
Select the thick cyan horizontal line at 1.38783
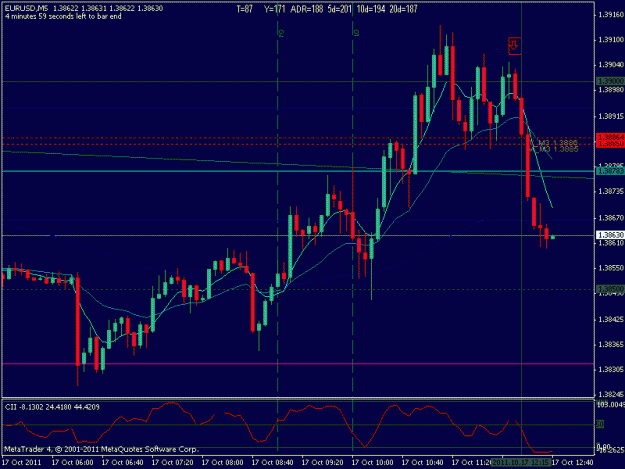(298, 171)
